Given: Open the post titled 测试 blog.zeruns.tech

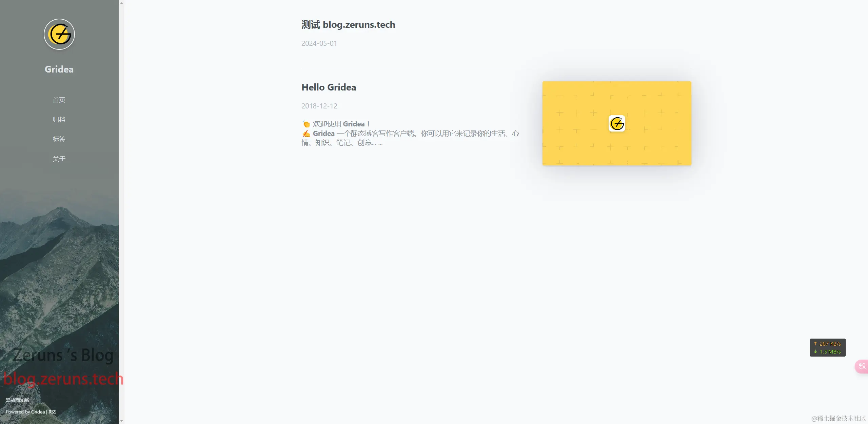Looking at the screenshot, I should coord(348,25).
